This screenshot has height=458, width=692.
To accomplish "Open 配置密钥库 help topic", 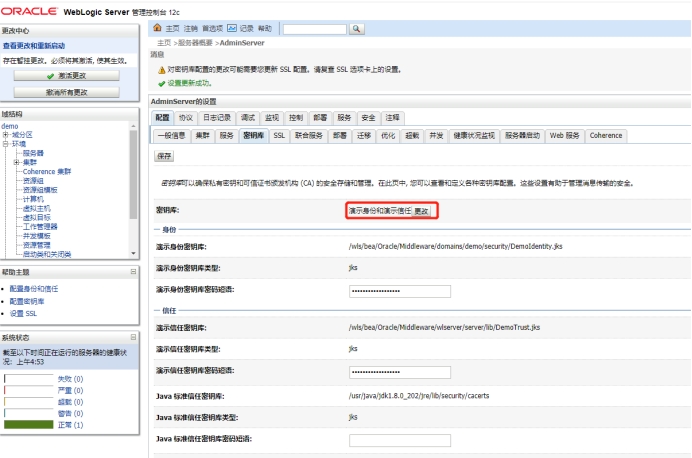I will [x=27, y=301].
